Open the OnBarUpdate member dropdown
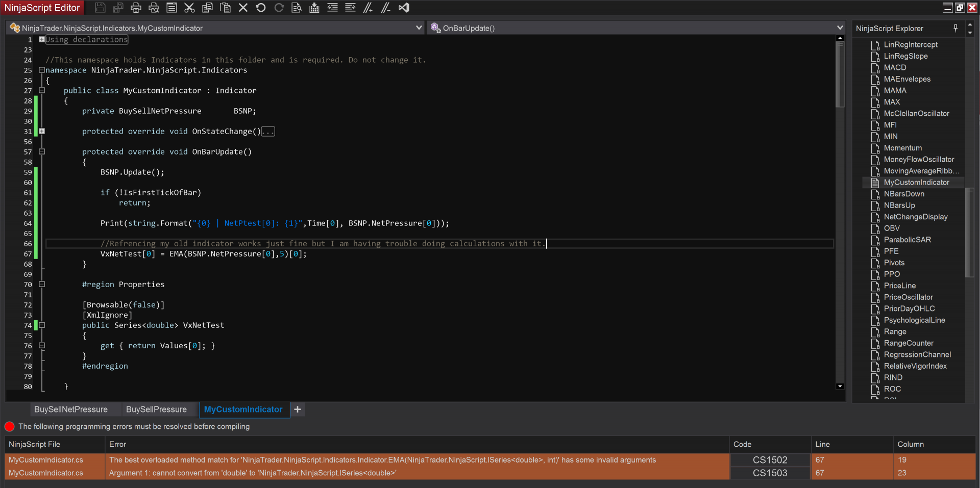 coord(840,28)
